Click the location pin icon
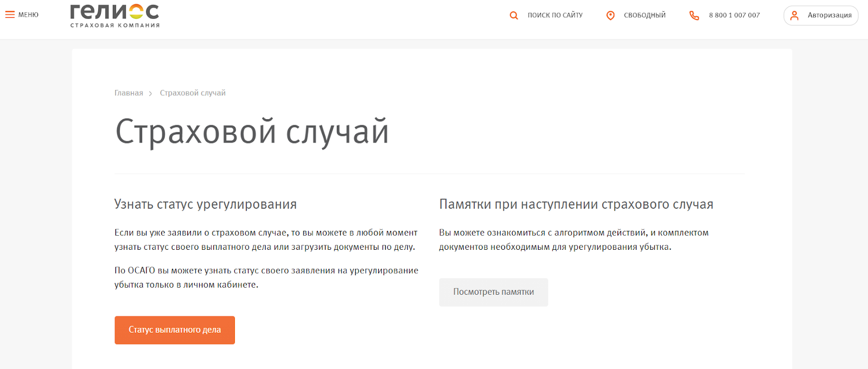 click(610, 16)
